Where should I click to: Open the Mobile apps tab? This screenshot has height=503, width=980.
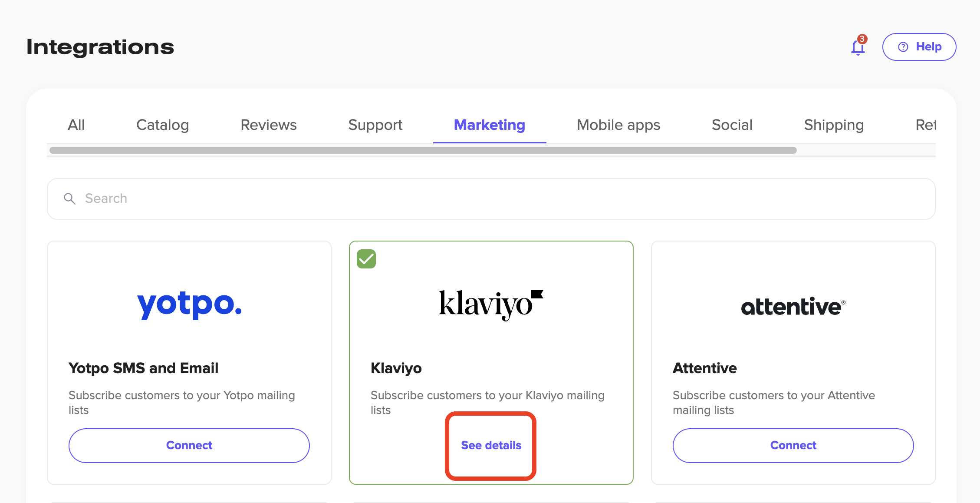(618, 125)
